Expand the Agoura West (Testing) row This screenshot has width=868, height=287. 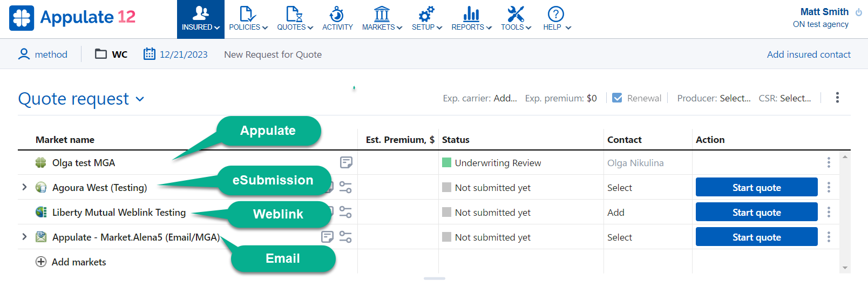point(24,187)
